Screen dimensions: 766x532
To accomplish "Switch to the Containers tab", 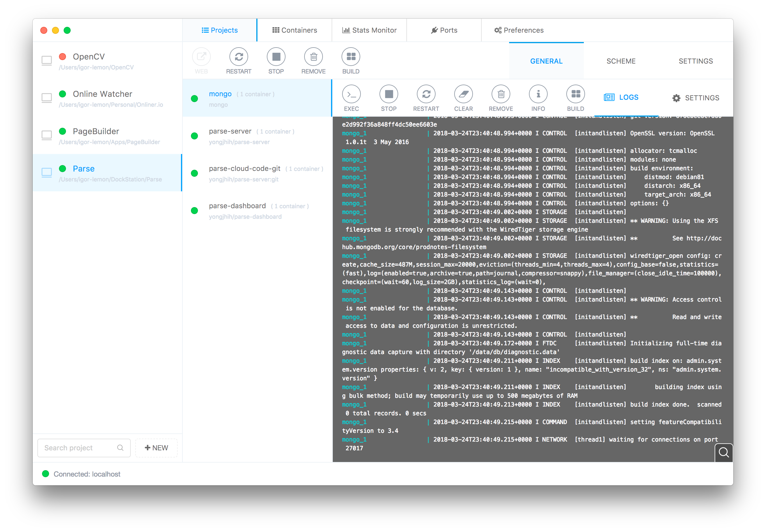I will tap(295, 30).
